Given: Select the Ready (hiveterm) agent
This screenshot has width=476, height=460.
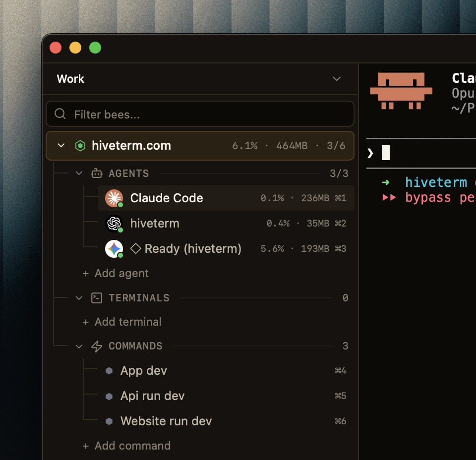Looking at the screenshot, I should (x=226, y=249).
